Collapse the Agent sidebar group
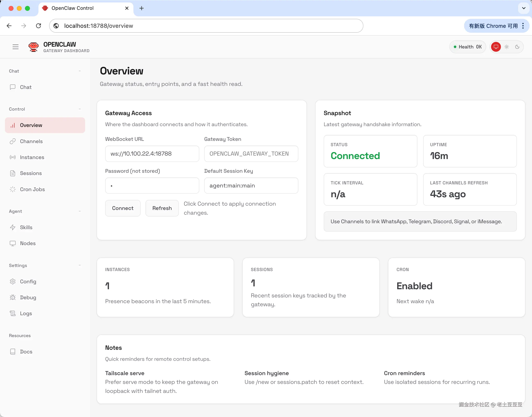This screenshot has height=417, width=532. point(80,211)
